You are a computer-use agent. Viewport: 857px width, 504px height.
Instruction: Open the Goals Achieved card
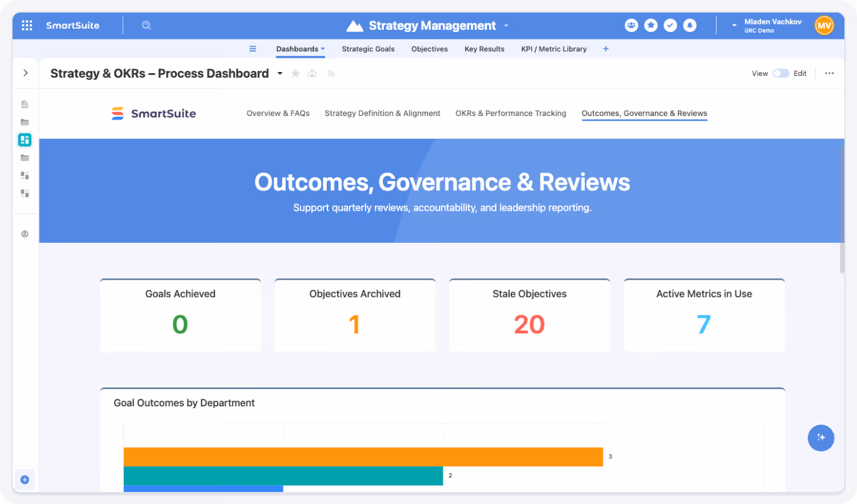[181, 315]
